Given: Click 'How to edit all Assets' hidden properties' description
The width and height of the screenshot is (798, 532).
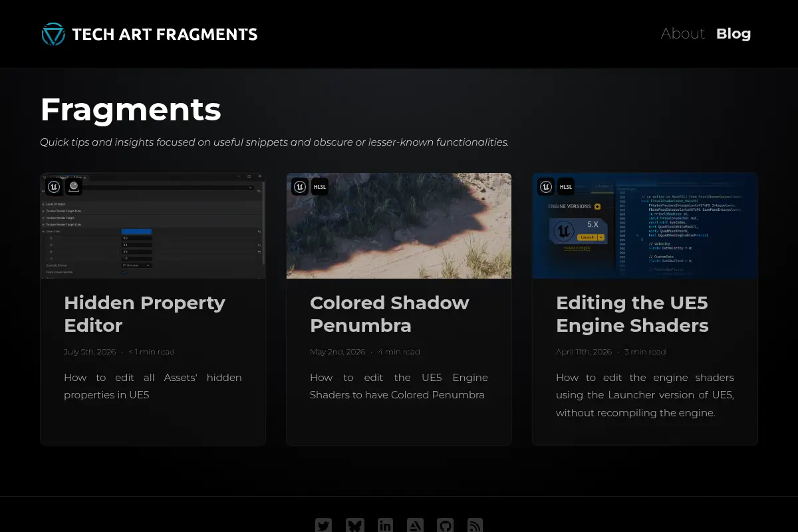Looking at the screenshot, I should coord(153,386).
